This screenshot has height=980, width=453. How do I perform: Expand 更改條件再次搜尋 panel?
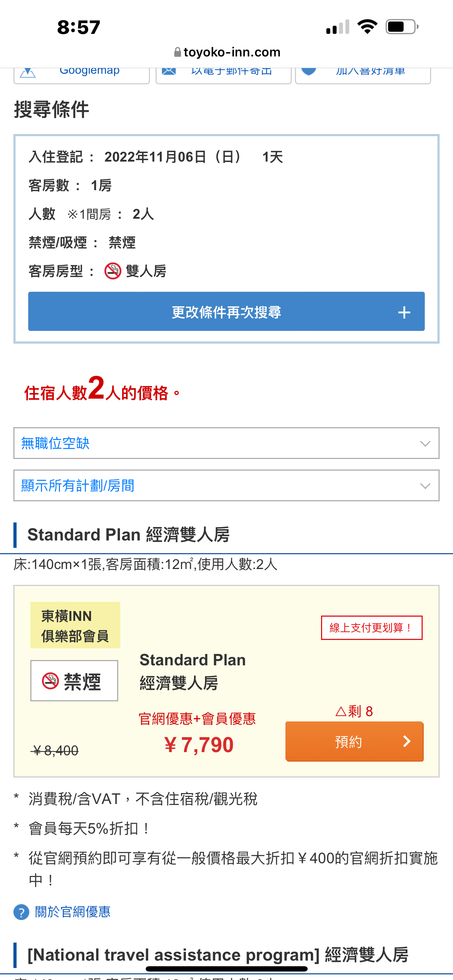point(226,311)
